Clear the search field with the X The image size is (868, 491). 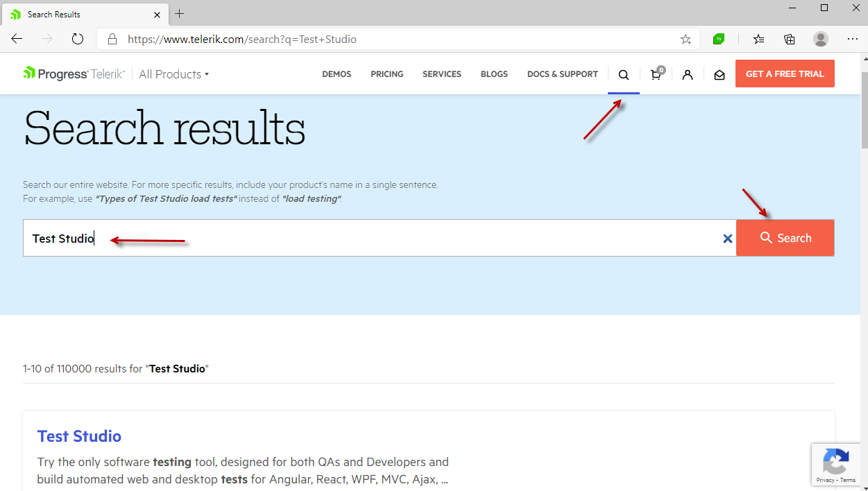728,239
